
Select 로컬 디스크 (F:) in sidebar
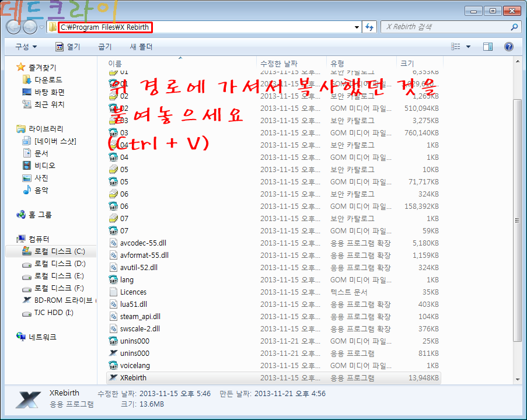click(59, 288)
